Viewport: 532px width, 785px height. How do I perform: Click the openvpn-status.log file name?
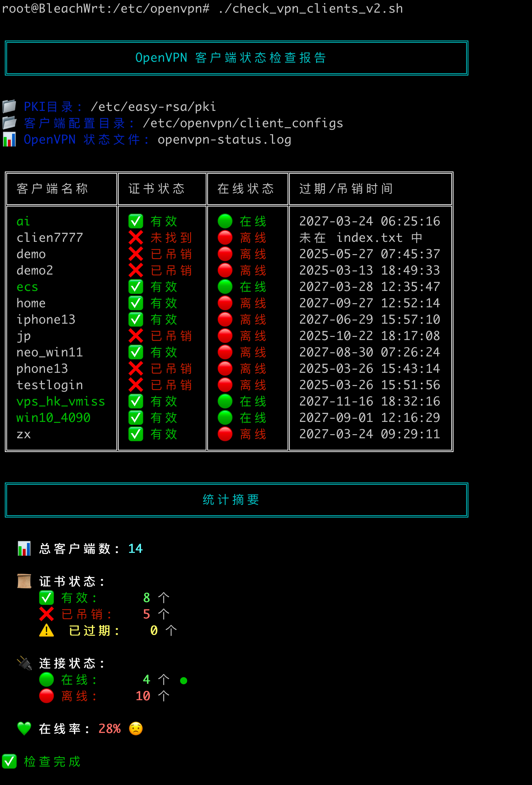[224, 140]
